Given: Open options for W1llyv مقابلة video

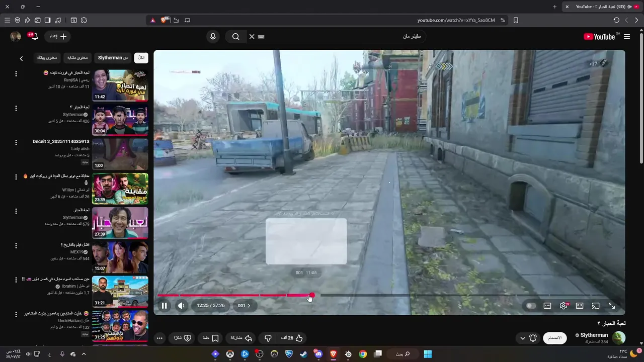Looking at the screenshot, I should point(16,177).
